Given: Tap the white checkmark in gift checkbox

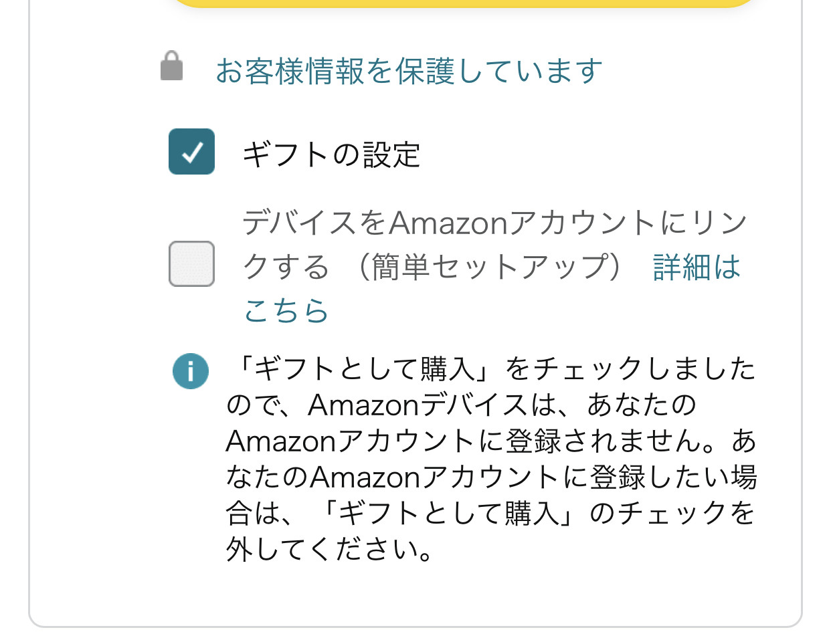Looking at the screenshot, I should [x=192, y=152].
